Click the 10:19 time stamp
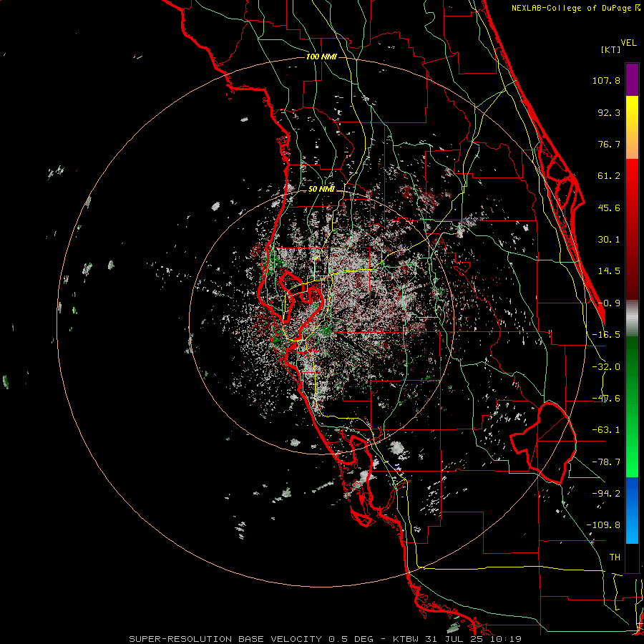 pos(507,639)
